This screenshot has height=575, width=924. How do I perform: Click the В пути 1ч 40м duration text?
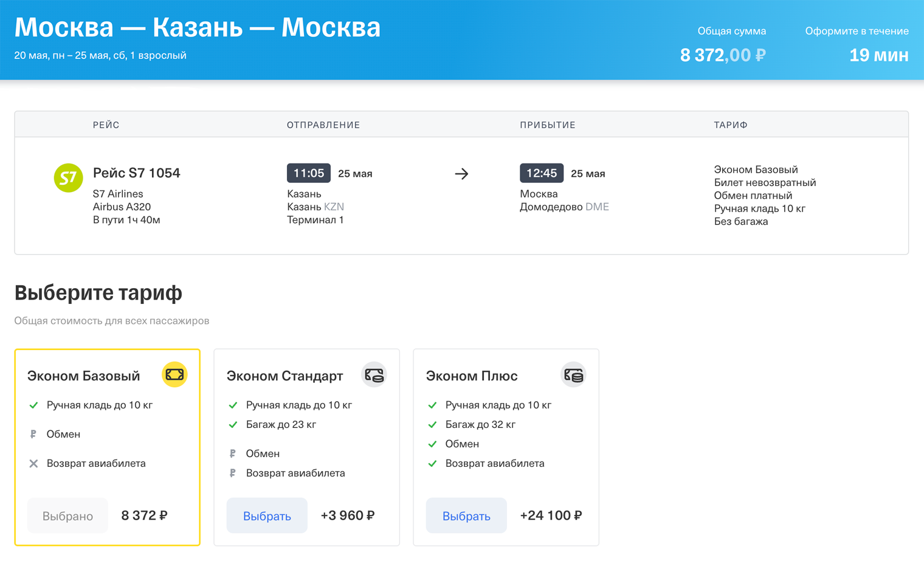coord(126,219)
